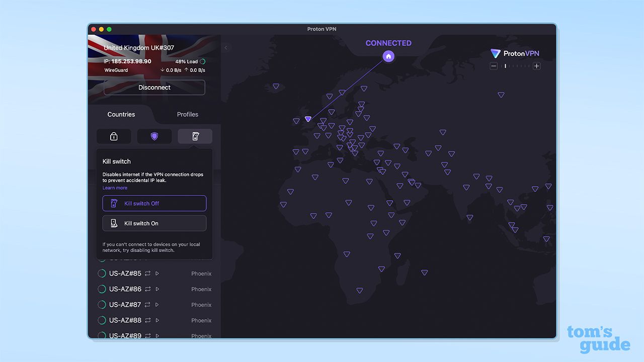Viewport: 644px width, 362px height.
Task: Click the load circle beside US-AZ#88
Action: pyautogui.click(x=102, y=320)
